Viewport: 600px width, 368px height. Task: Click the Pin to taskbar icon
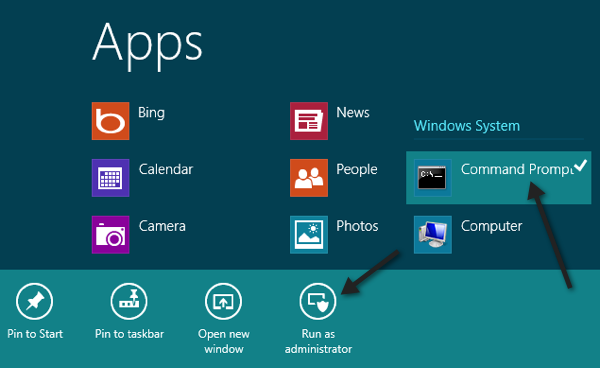(129, 301)
